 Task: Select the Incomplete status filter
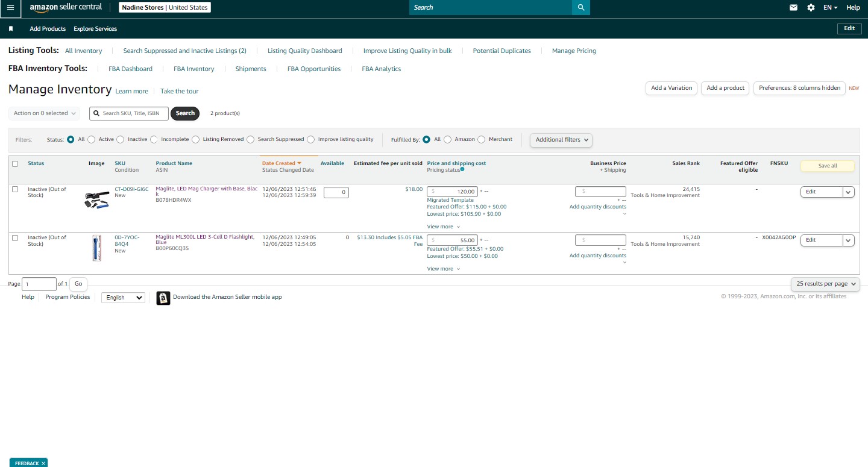pyautogui.click(x=154, y=139)
